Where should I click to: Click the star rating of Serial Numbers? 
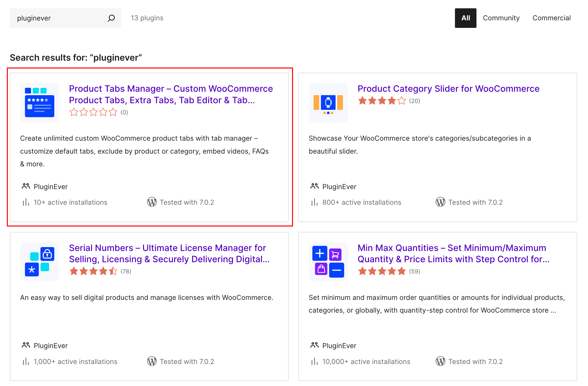pos(93,271)
